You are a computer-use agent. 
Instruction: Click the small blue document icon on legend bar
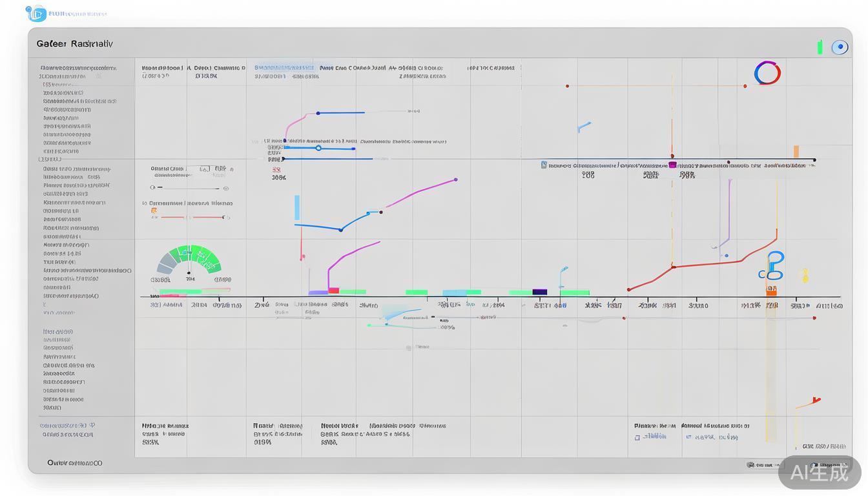[544, 165]
